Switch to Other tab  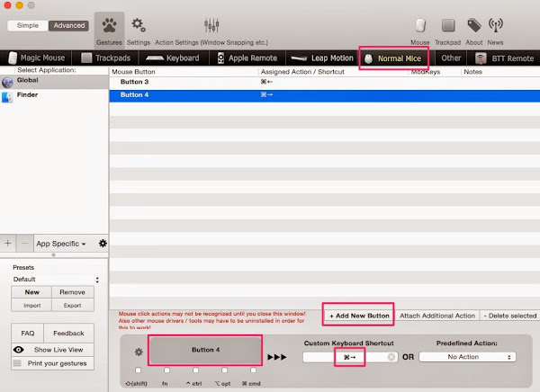tap(451, 58)
